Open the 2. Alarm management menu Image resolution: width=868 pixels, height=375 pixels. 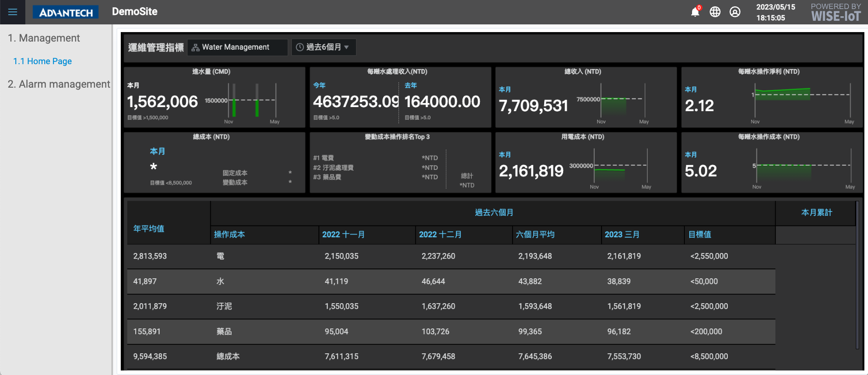pyautogui.click(x=59, y=84)
